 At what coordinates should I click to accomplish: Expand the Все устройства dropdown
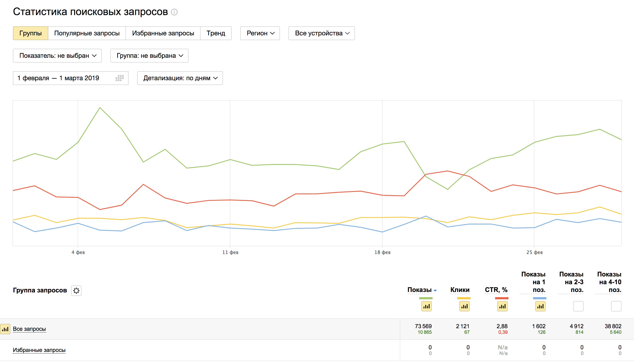322,33
